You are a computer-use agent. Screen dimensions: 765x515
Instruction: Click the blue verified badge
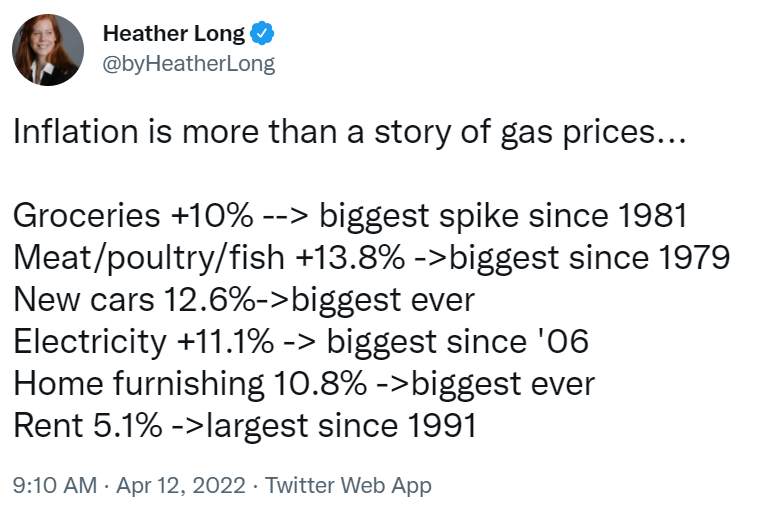[x=262, y=33]
